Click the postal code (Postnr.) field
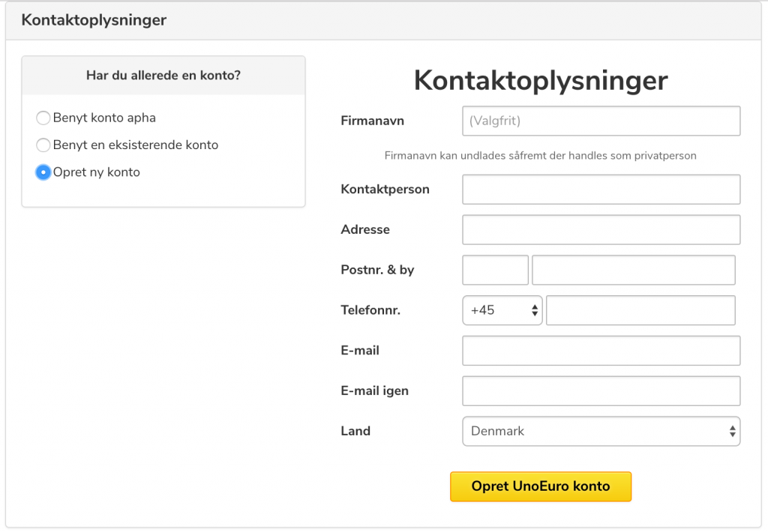 pos(495,270)
